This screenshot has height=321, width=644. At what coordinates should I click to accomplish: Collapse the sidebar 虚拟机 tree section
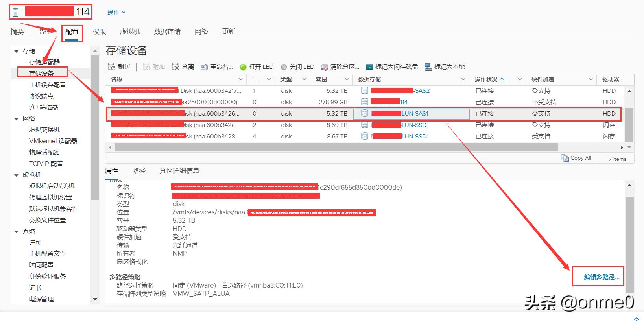coord(17,175)
